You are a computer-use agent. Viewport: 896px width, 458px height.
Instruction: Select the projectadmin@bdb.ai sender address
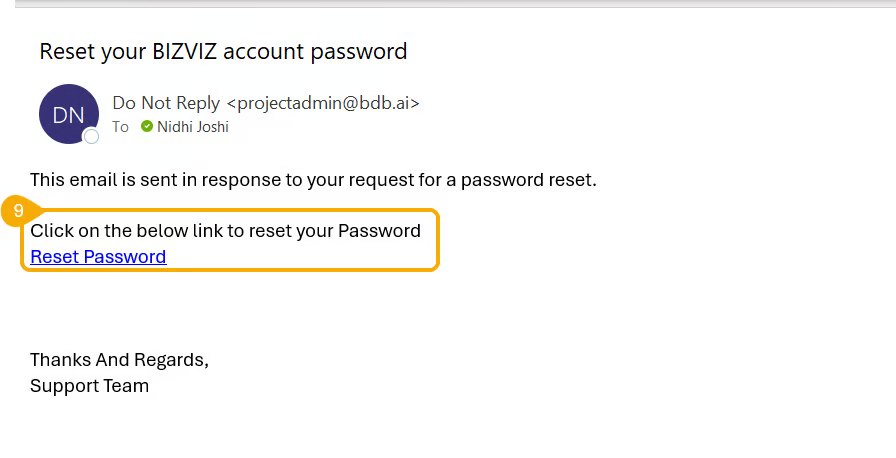point(324,103)
